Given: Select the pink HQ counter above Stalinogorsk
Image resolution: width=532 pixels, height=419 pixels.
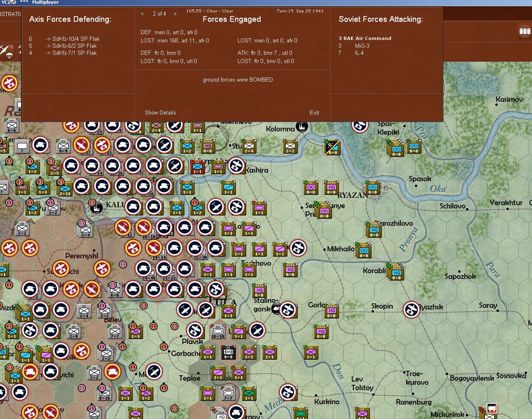Looking at the screenshot, I should coord(259,291).
